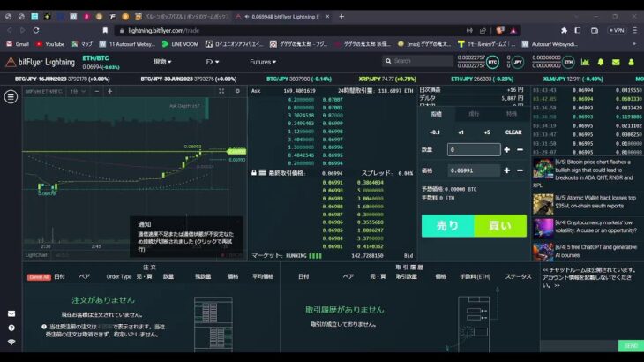This screenshot has width=644, height=362.
Task: Click the ETH balance badge
Action: click(568, 62)
